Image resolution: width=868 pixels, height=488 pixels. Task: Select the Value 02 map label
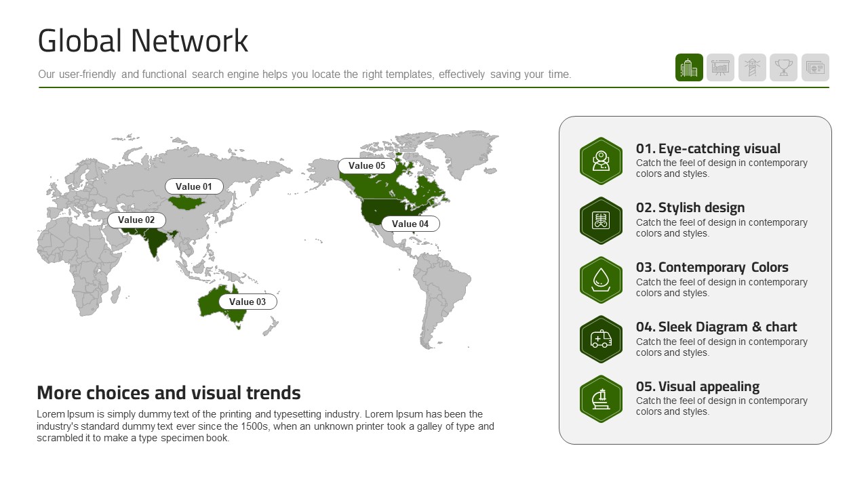(136, 220)
